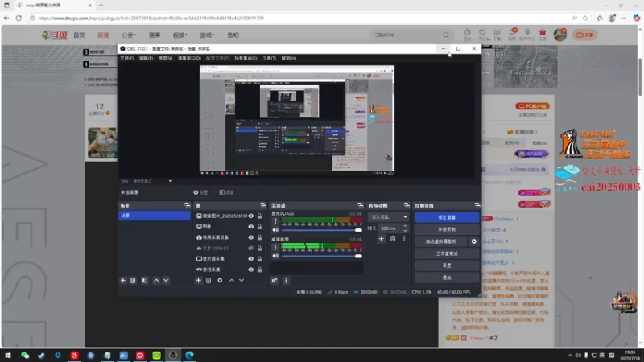Click search magnifier on Douyu page

pos(446,35)
